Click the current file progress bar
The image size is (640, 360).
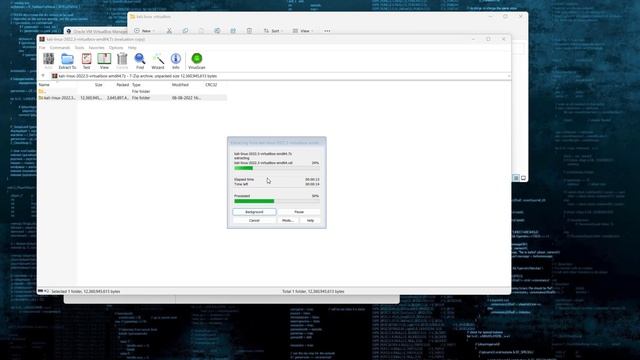coord(277,168)
